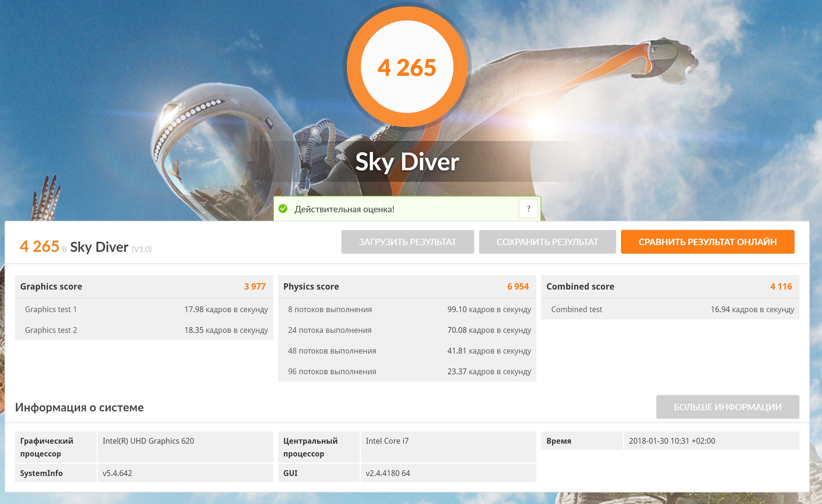
Task: Select the v2.4.4180 64 GUI version
Action: (388, 473)
